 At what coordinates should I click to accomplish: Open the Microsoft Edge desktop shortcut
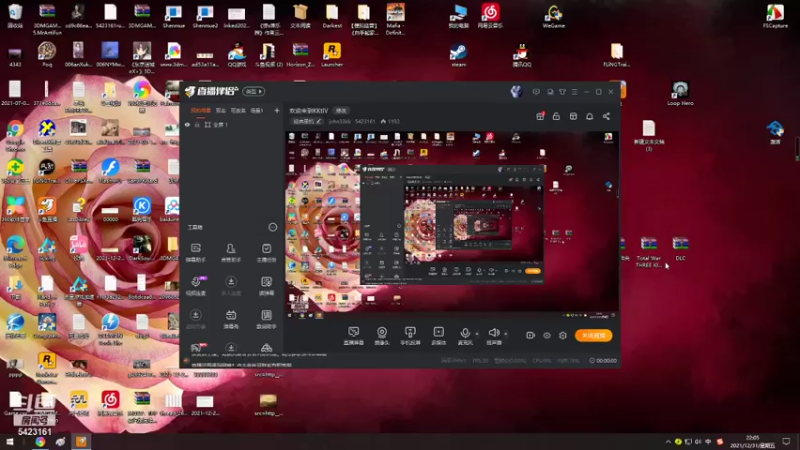tap(15, 252)
